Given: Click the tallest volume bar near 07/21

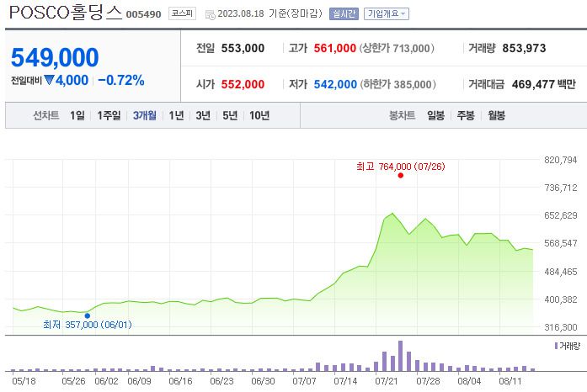Looking at the screenshot, I should [400, 356].
